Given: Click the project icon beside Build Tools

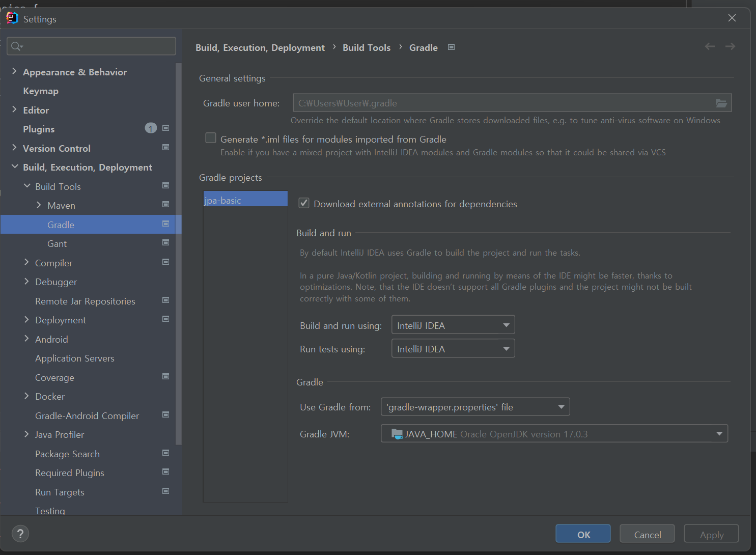Looking at the screenshot, I should pyautogui.click(x=165, y=185).
